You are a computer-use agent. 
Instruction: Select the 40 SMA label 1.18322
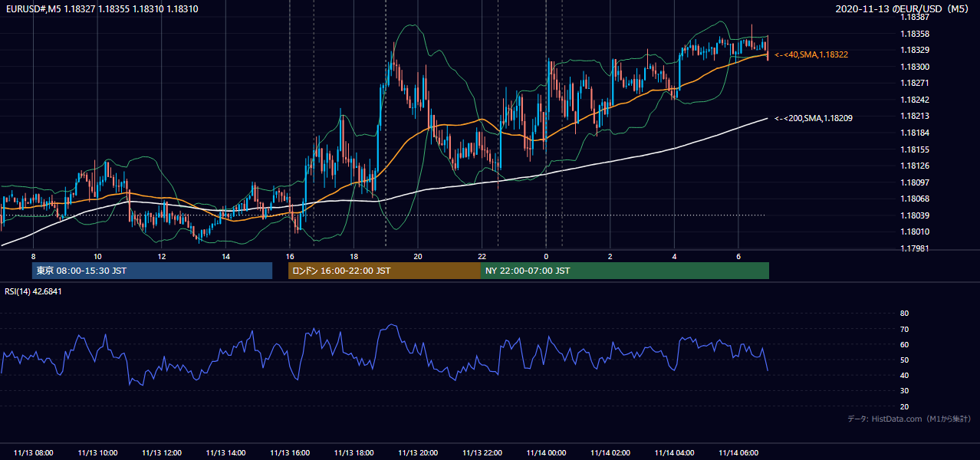pos(811,54)
